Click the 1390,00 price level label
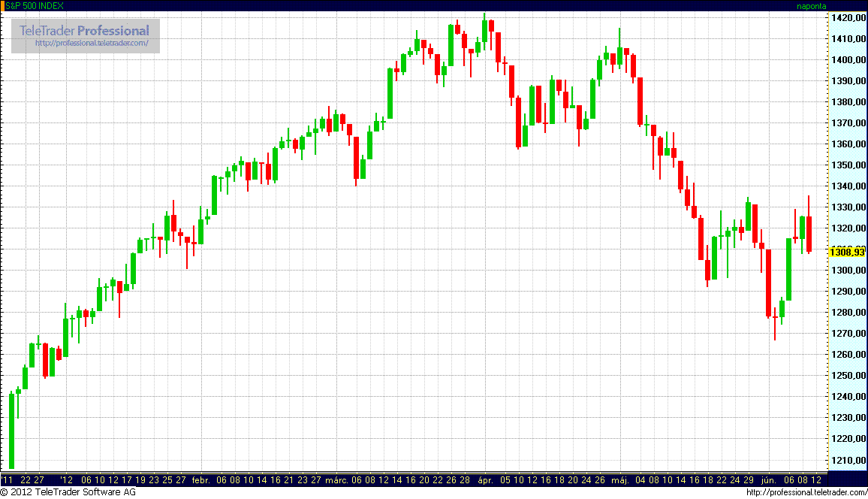868x499 pixels. 848,81
